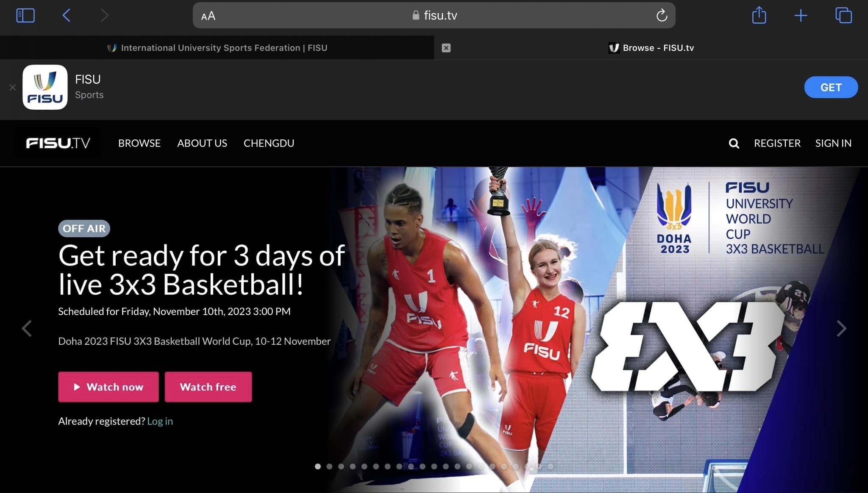This screenshot has width=868, height=493.
Task: Open the ABOUT US menu item
Action: pyautogui.click(x=202, y=143)
